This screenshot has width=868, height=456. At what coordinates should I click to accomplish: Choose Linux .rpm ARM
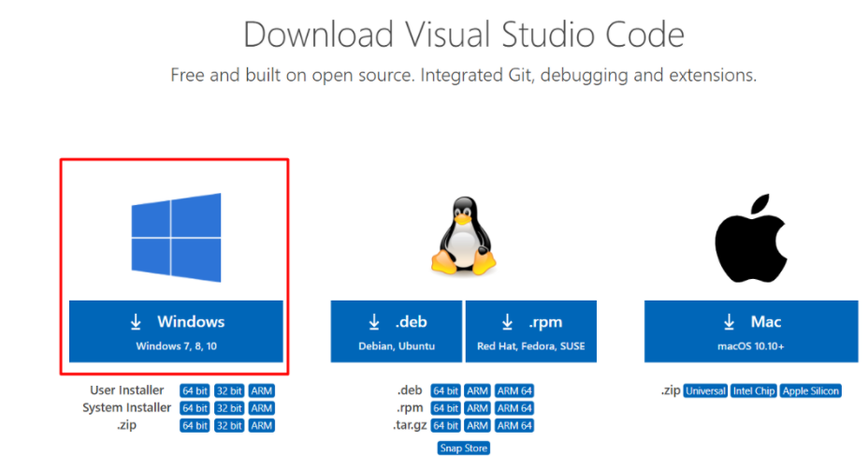tap(477, 408)
